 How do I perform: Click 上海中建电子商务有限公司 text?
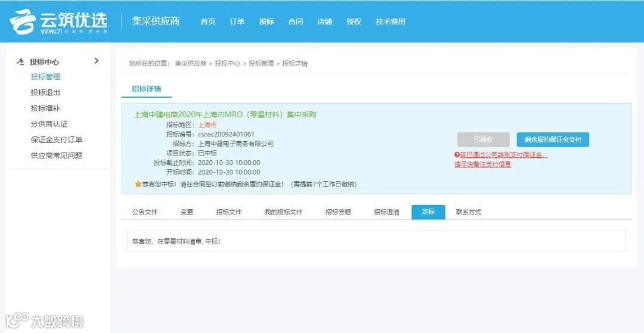point(236,144)
